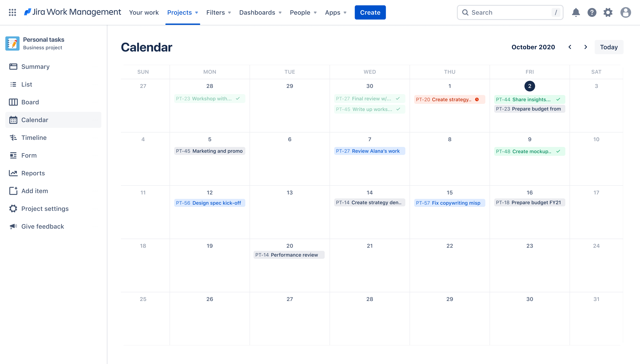Open the Timeline view icon

pos(13,137)
